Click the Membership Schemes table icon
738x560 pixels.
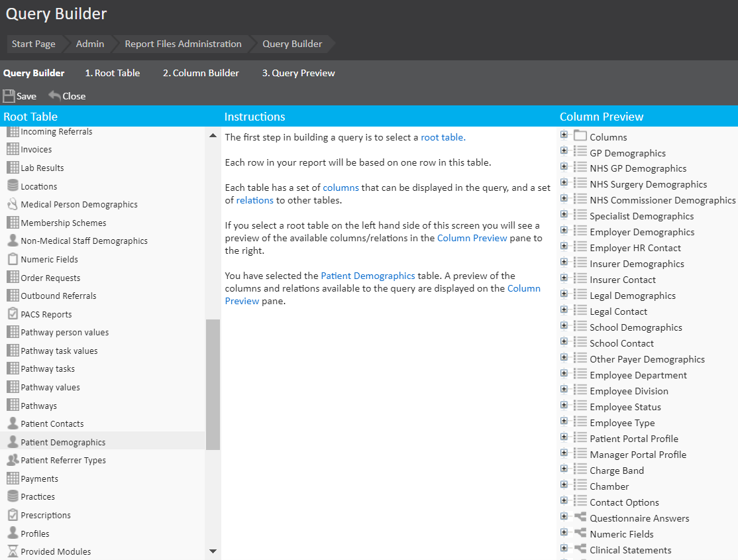13,222
